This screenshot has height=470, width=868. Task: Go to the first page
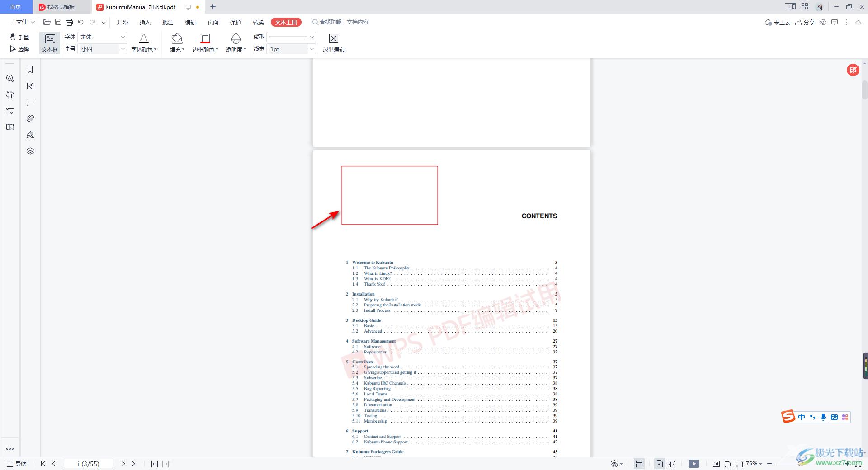pos(43,464)
